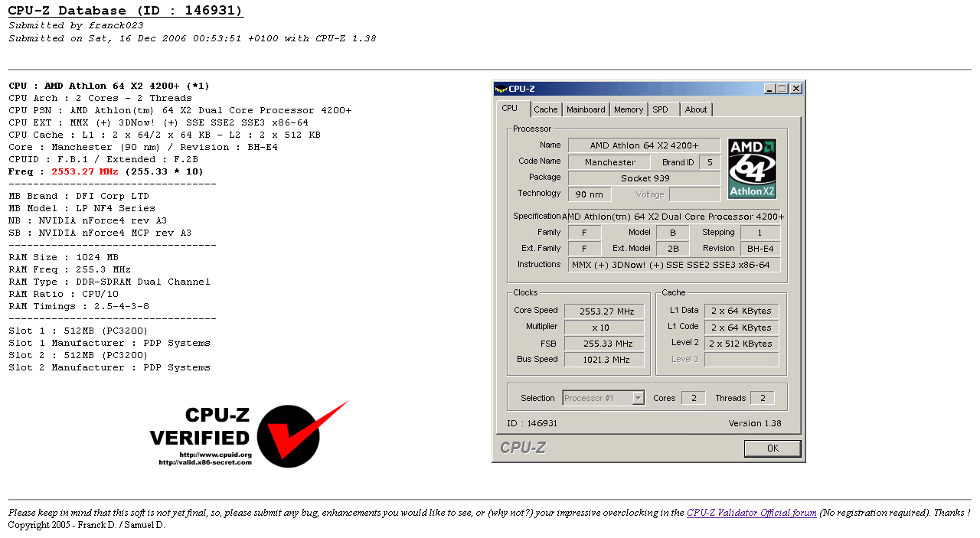Click the FSB value 255.33 MHz
This screenshot has height=538, width=980.
(x=604, y=344)
